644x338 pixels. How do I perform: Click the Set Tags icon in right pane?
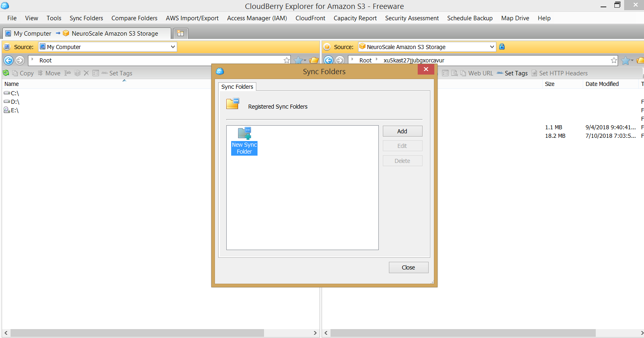(500, 73)
